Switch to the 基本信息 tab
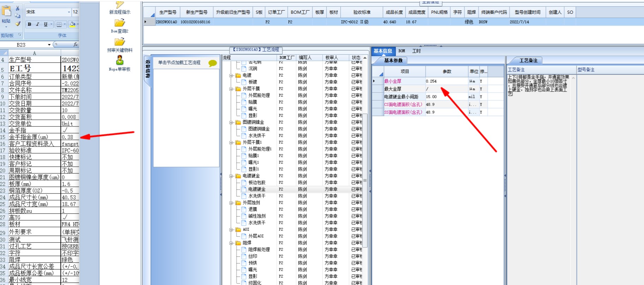 [383, 51]
